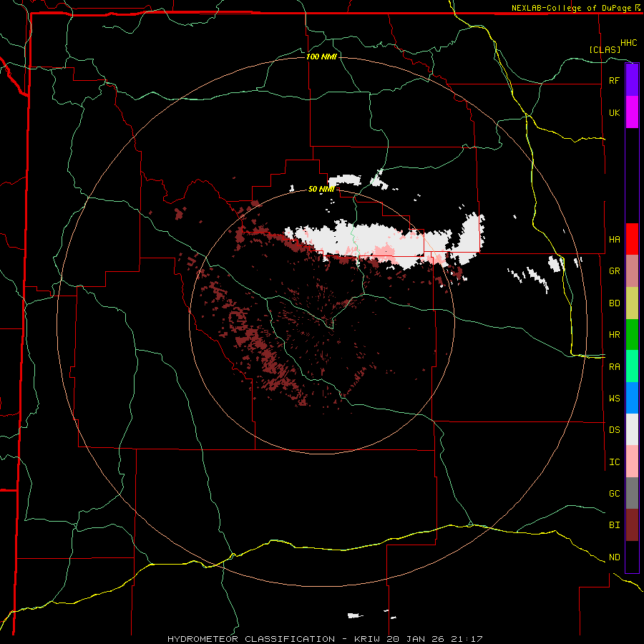644x644 pixels.
Task: Click the BD legend label
Action: [x=614, y=303]
